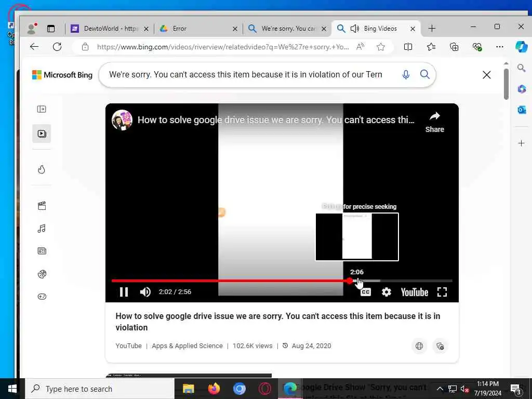Image resolution: width=532 pixels, height=399 pixels.
Task: Add app to Edge sidebar plus
Action: click(522, 143)
